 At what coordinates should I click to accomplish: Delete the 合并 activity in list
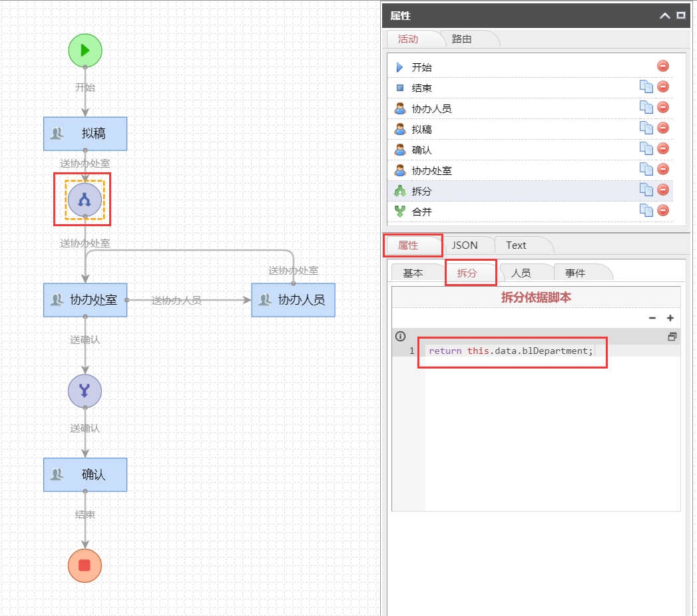663,210
